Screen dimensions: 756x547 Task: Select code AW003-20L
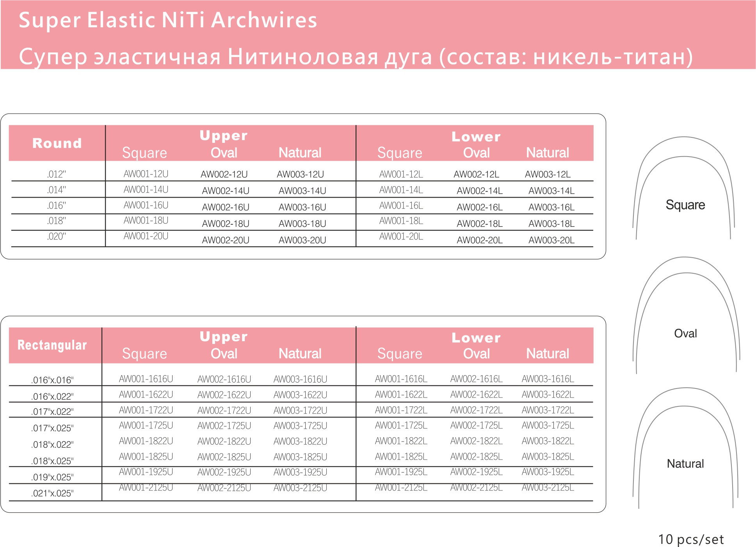pos(551,240)
